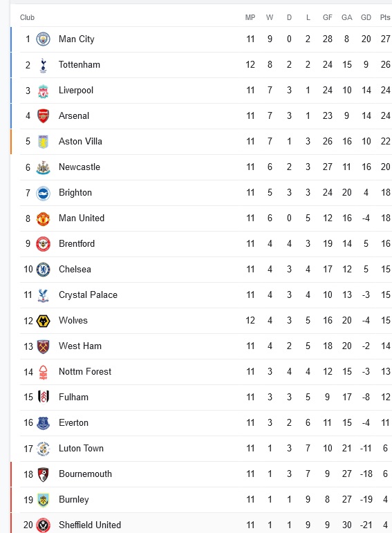The width and height of the screenshot is (392, 533).
Task: Click the Nottm Forest club name
Action: point(85,371)
